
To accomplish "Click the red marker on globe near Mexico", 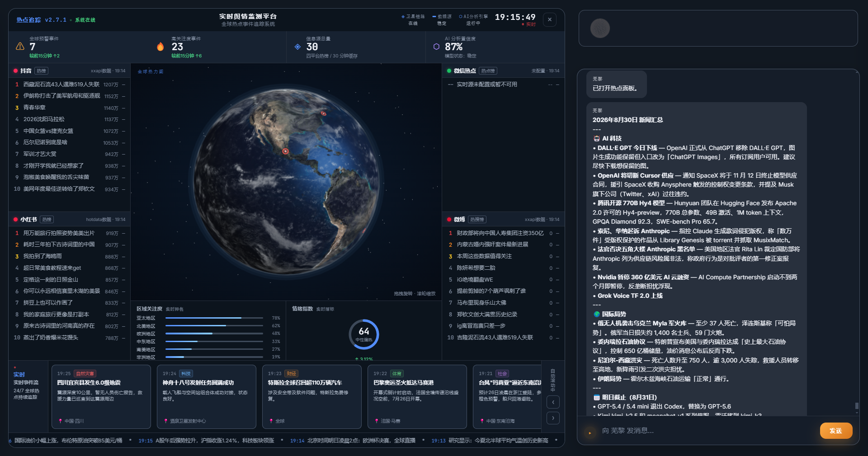I will 285,151.
